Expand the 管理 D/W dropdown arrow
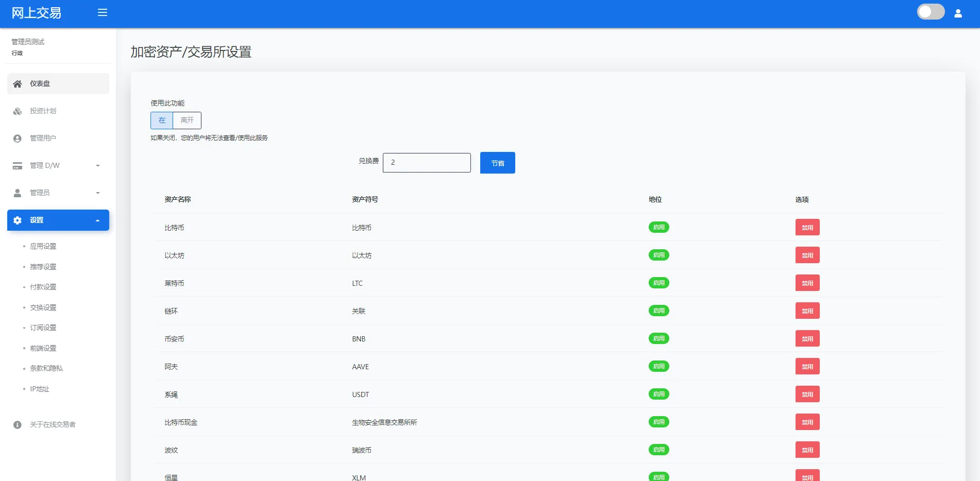980x481 pixels. pos(98,166)
